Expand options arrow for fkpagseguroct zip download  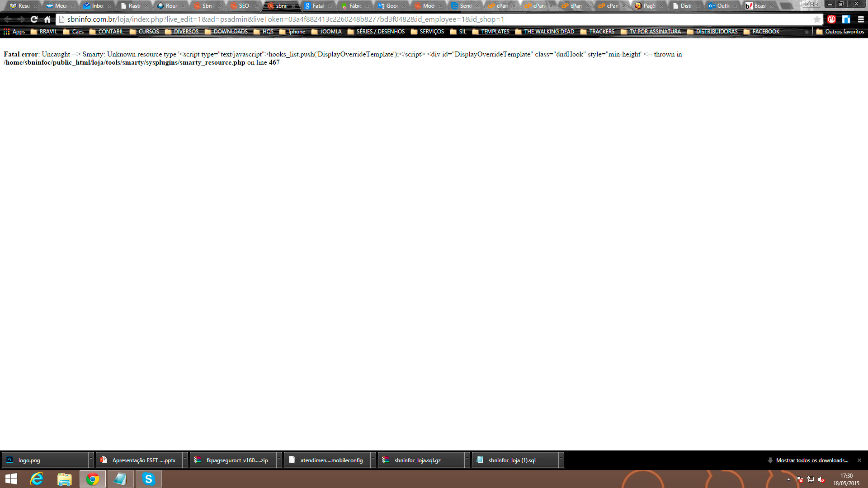point(279,460)
